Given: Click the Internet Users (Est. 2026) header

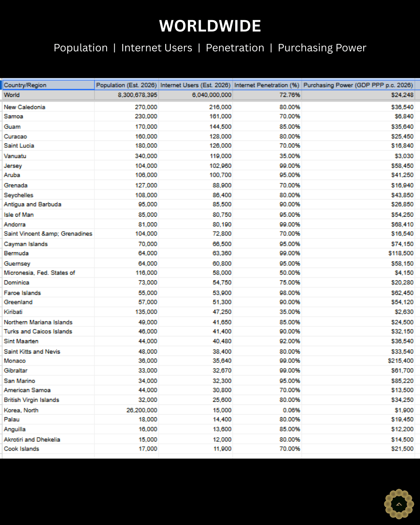Looking at the screenshot, I should click(x=196, y=85).
